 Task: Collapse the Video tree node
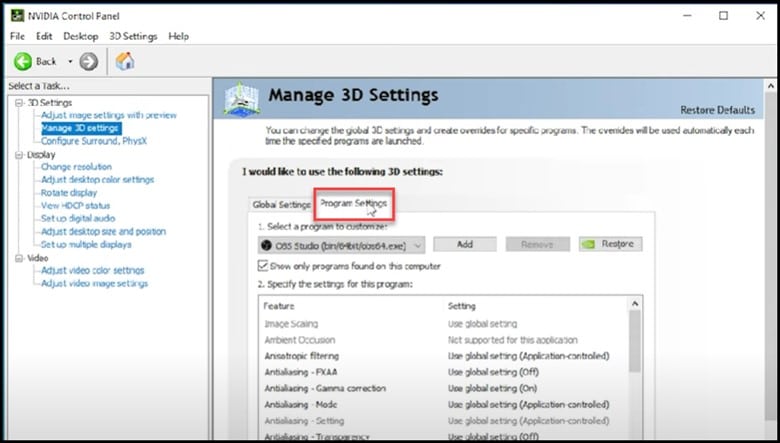[20, 258]
